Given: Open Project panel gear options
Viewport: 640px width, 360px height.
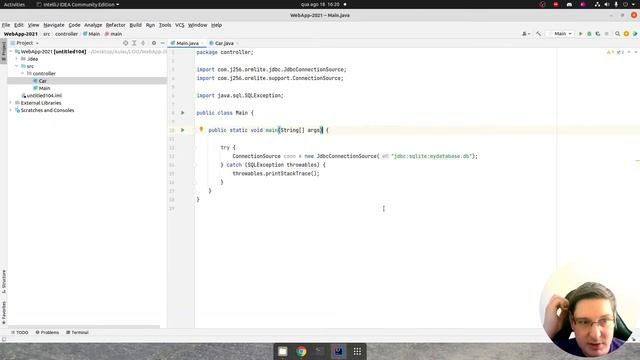Looking at the screenshot, I should [x=154, y=43].
